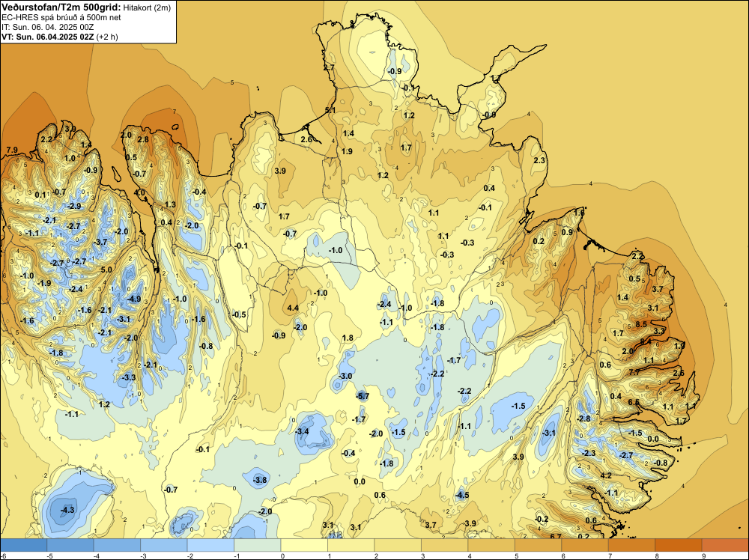749x560 pixels.
Task: Click the -6 tick label on color scale
Action: 3,556
